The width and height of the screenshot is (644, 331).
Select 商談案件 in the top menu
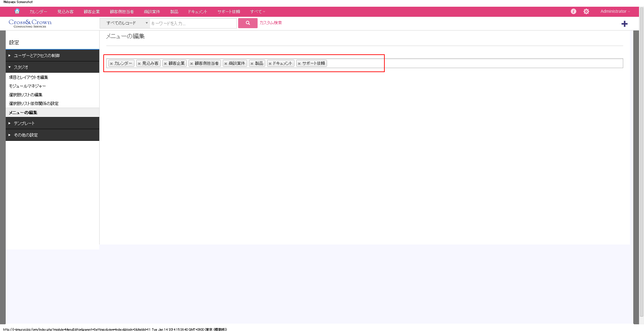152,11
